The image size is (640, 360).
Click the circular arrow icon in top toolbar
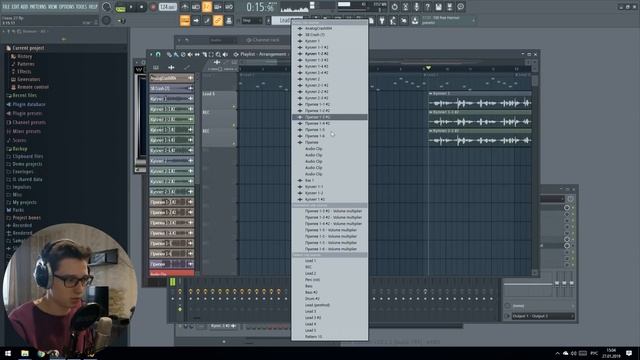(x=394, y=7)
